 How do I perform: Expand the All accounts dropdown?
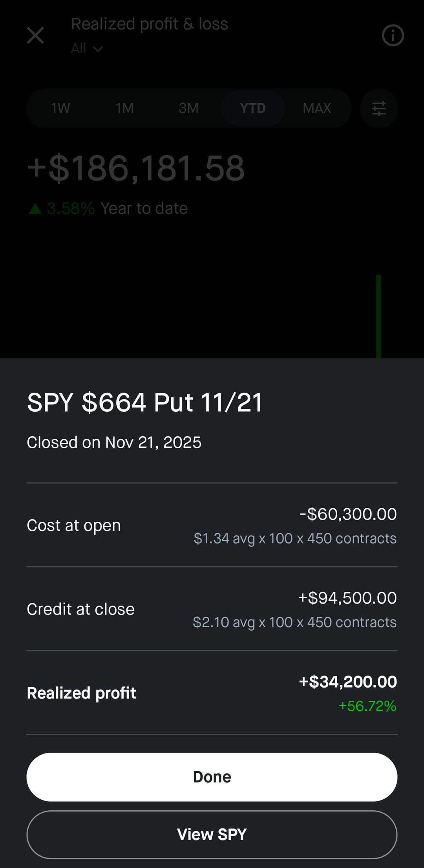[87, 49]
